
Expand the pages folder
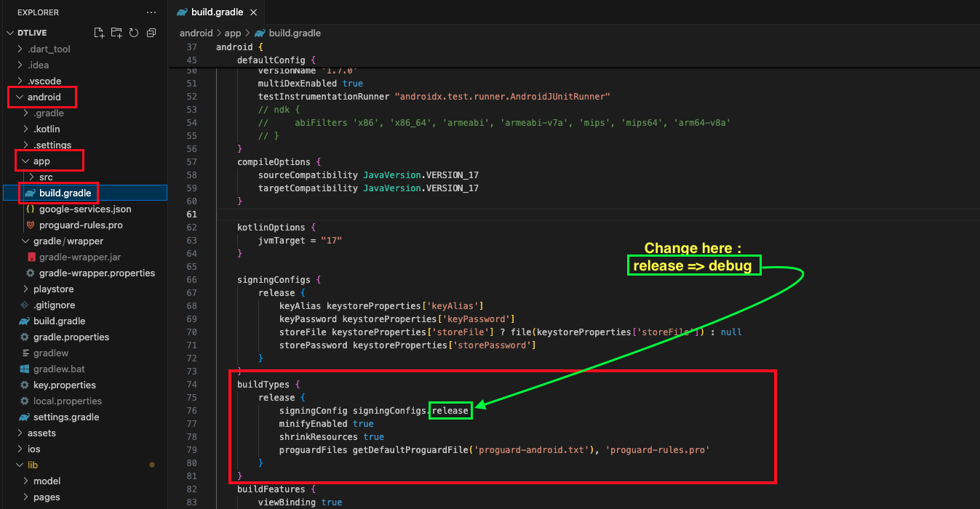[x=26, y=497]
